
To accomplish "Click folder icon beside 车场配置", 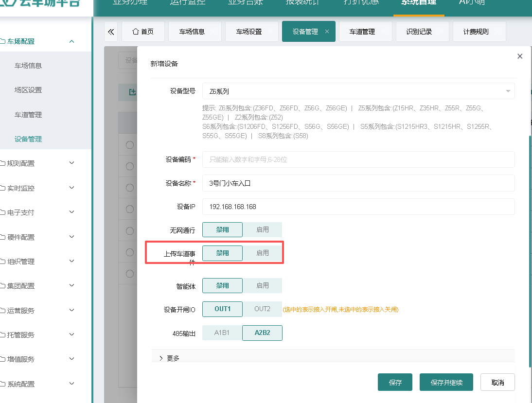I will click(2, 41).
